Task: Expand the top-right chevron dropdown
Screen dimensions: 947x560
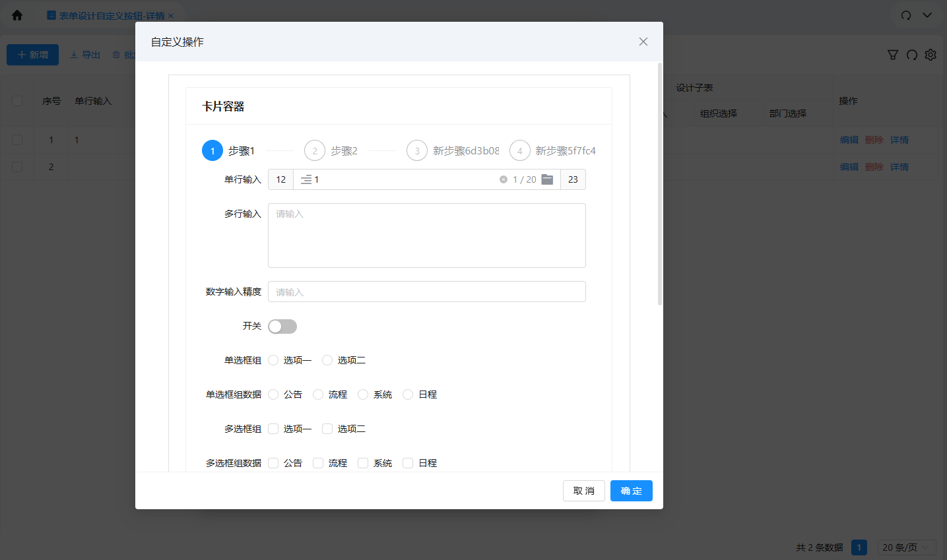Action: (927, 15)
